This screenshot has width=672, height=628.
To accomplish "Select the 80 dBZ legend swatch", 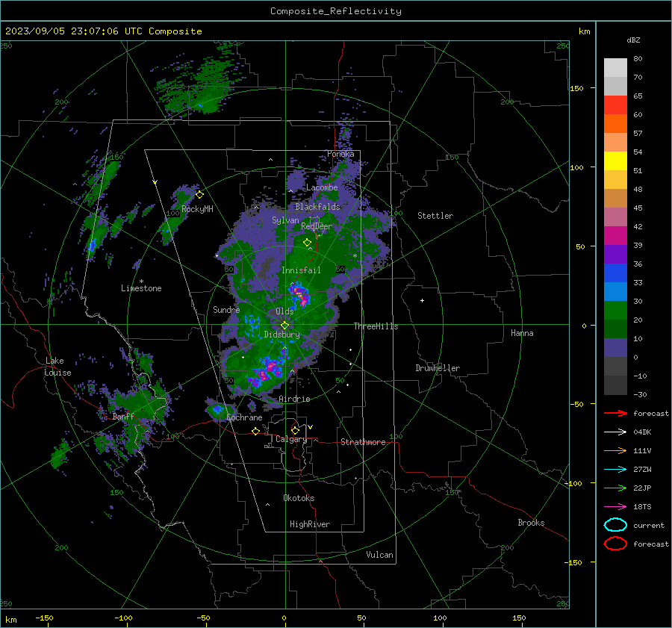I will click(615, 67).
